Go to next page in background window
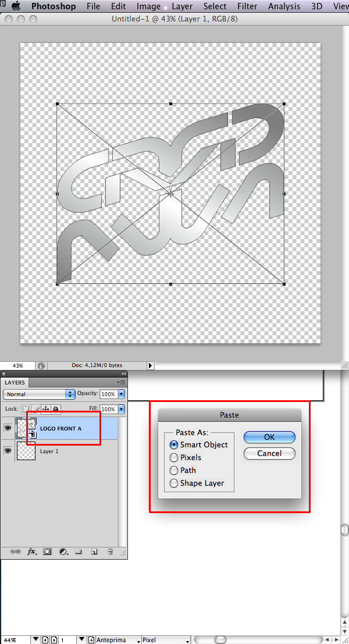The width and height of the screenshot is (349, 644). [x=54, y=640]
